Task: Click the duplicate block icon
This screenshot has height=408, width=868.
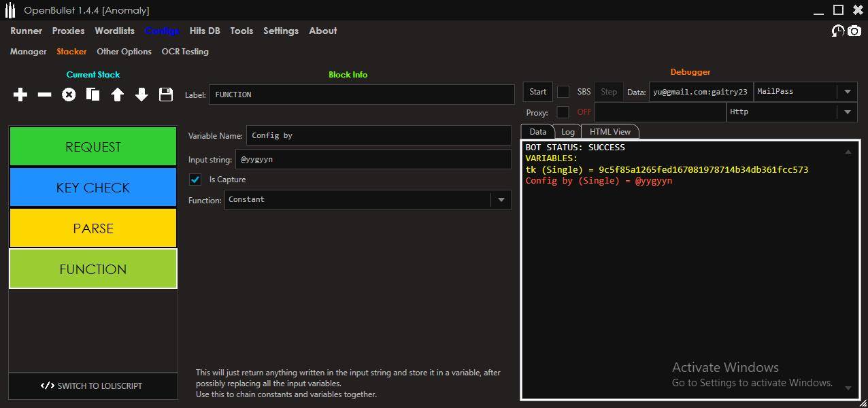Action: [93, 95]
